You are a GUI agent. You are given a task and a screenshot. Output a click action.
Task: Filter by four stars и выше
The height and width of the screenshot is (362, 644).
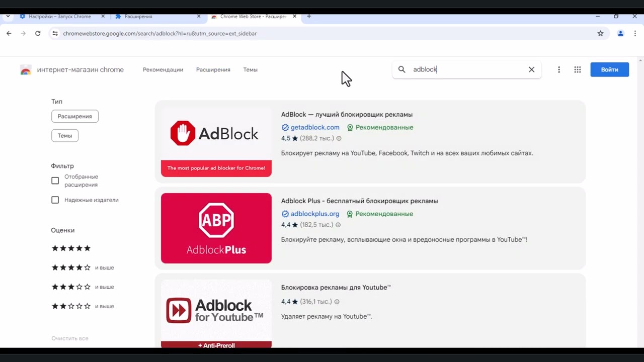coord(83,267)
